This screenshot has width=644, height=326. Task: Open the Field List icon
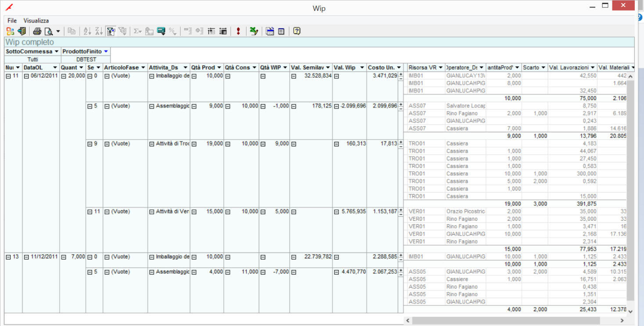[281, 31]
